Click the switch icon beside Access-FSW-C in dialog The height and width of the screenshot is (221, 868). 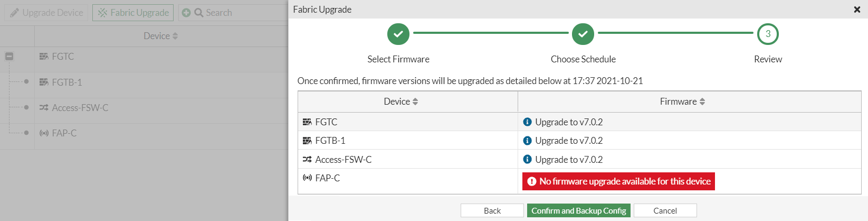coord(307,159)
